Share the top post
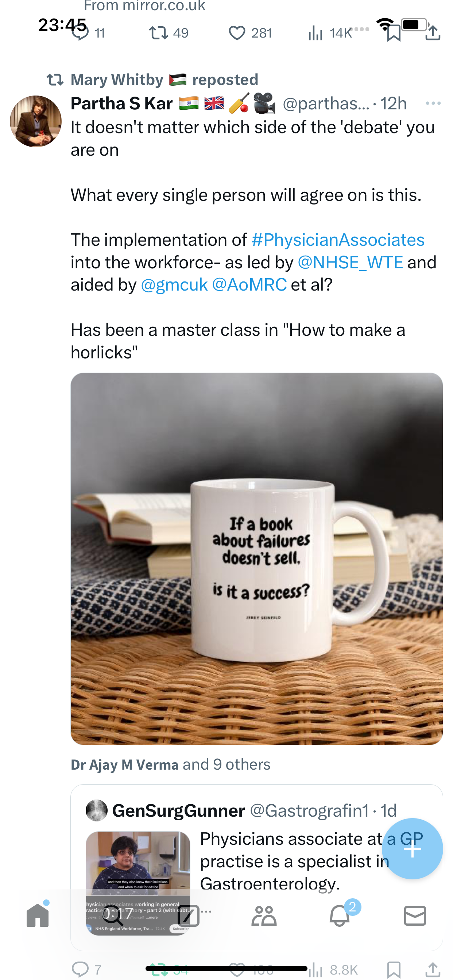 [433, 34]
